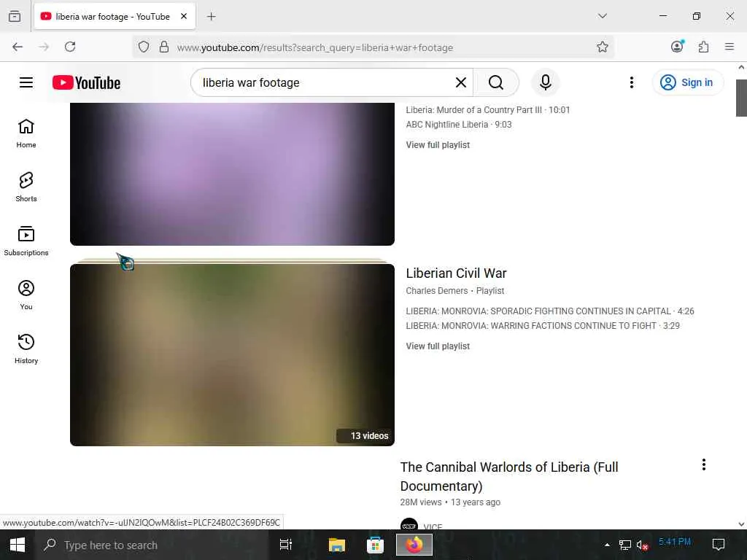Screen dimensions: 747x560
Task: Open Firefox View in the tab bar
Action: pyautogui.click(x=15, y=17)
